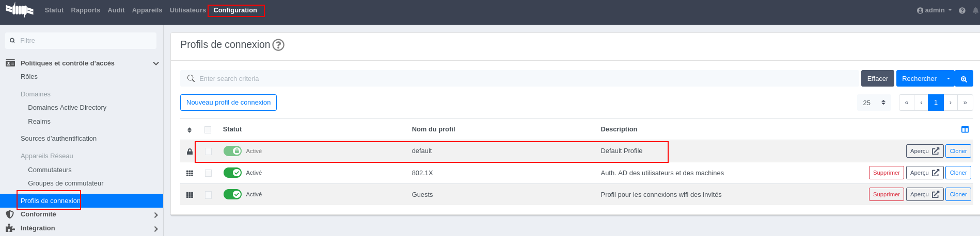Viewport: 980px width, 236px height.
Task: Click the Conformité shield icon
Action: 10,214
